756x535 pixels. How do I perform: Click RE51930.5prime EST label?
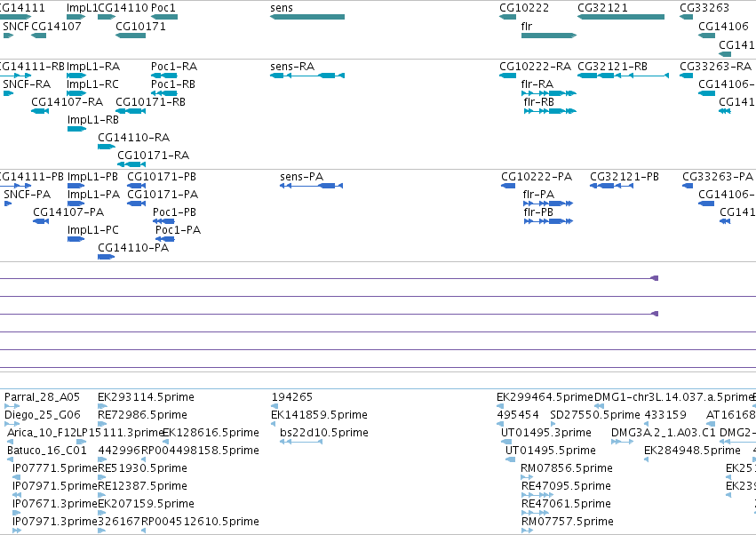(x=142, y=468)
